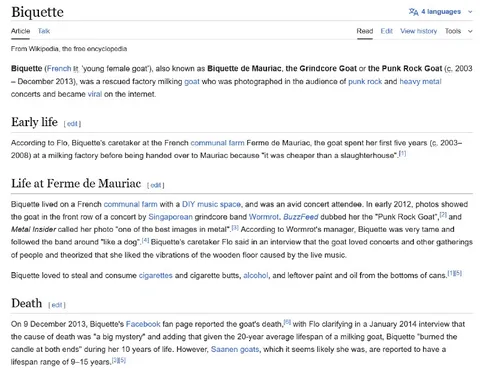
Task: Open the punk rock link
Action: 365,81
